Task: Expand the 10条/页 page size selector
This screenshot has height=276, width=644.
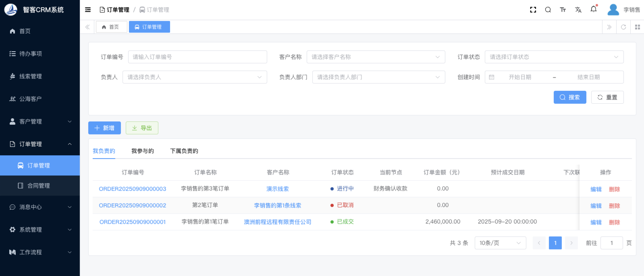Action: coord(500,243)
